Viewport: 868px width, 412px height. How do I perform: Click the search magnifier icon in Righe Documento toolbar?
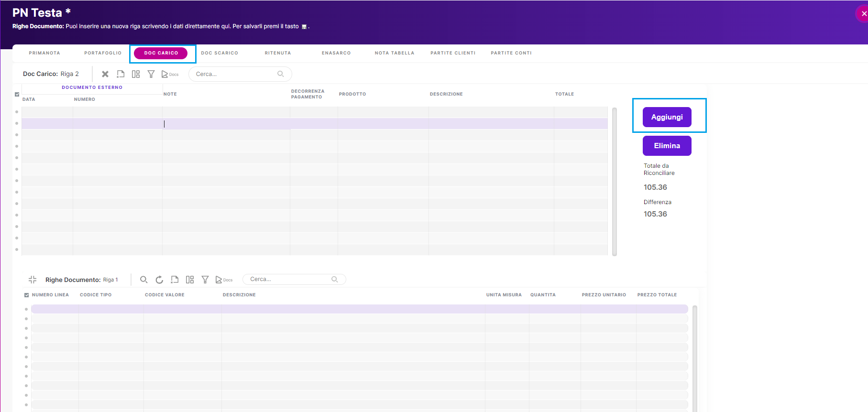(143, 280)
